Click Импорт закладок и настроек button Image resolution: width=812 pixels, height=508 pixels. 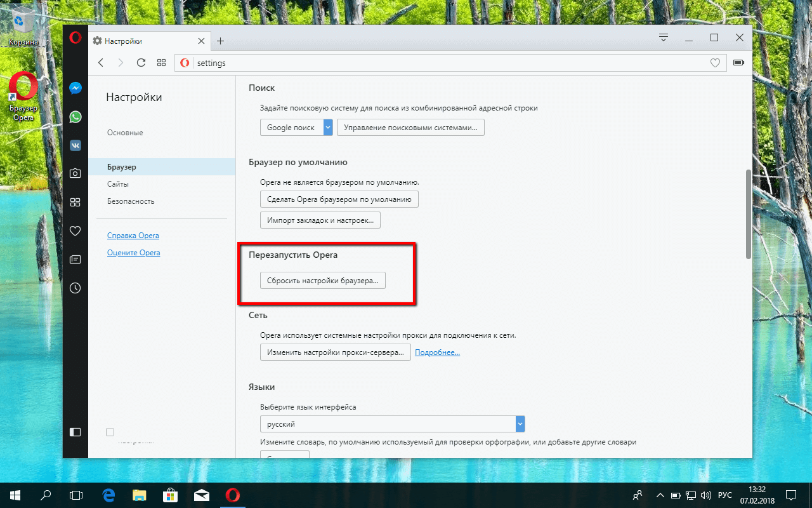click(x=320, y=220)
